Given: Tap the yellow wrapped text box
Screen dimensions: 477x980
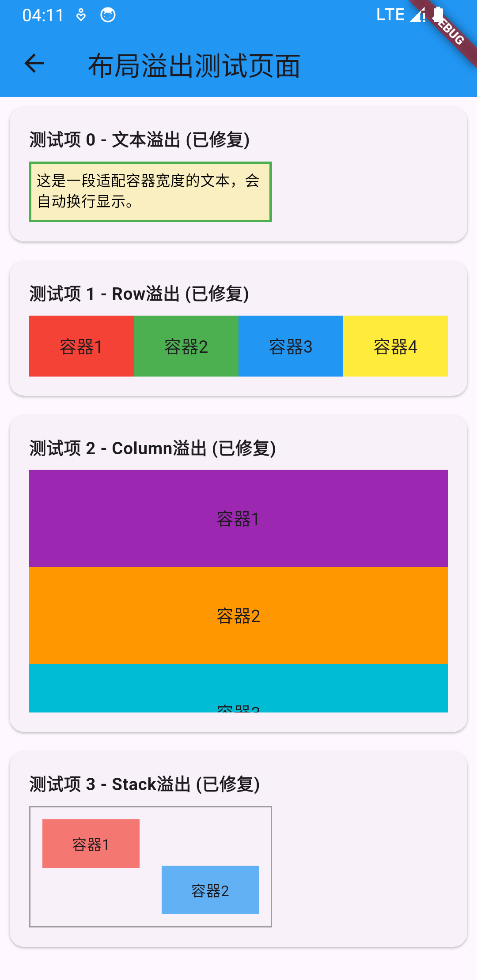Looking at the screenshot, I should pyautogui.click(x=150, y=192).
